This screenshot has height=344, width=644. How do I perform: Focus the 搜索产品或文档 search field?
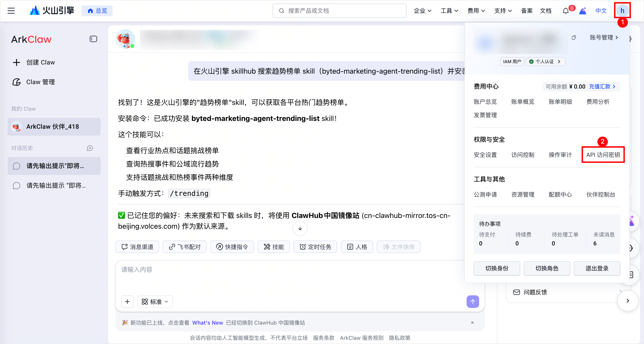click(x=339, y=11)
